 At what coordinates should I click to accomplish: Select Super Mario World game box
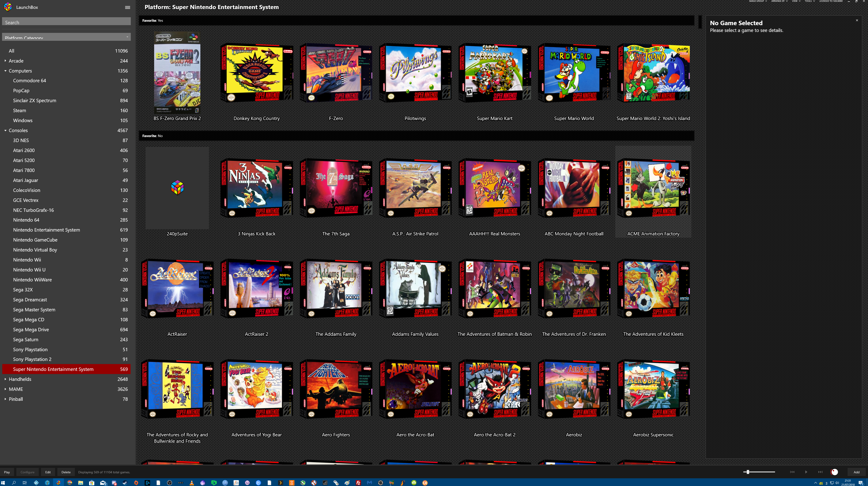click(x=574, y=73)
